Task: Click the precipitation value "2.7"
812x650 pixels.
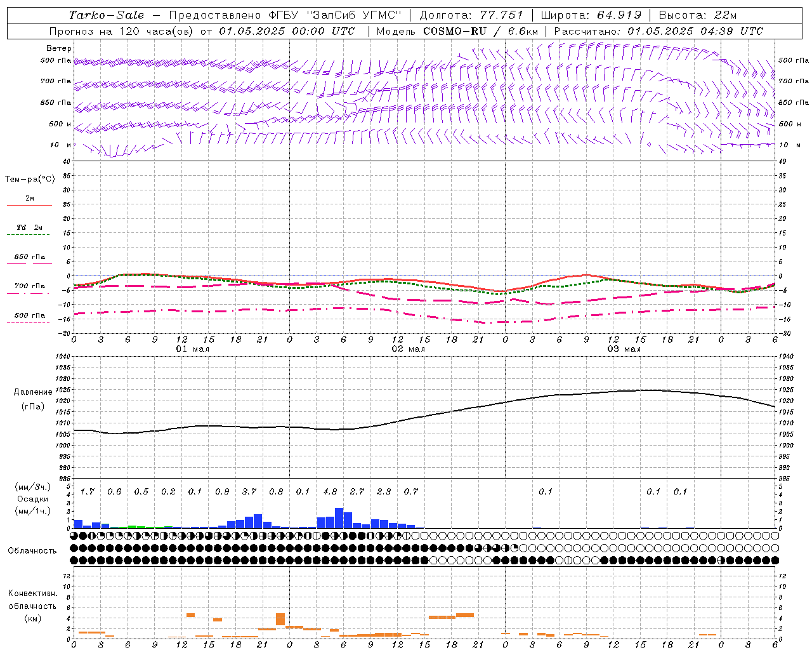Action: tap(357, 492)
